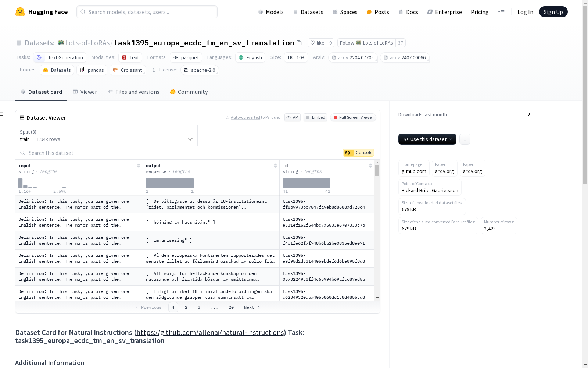Follow Lots of LoRAs organization
The height and width of the screenshot is (368, 588).
point(366,43)
